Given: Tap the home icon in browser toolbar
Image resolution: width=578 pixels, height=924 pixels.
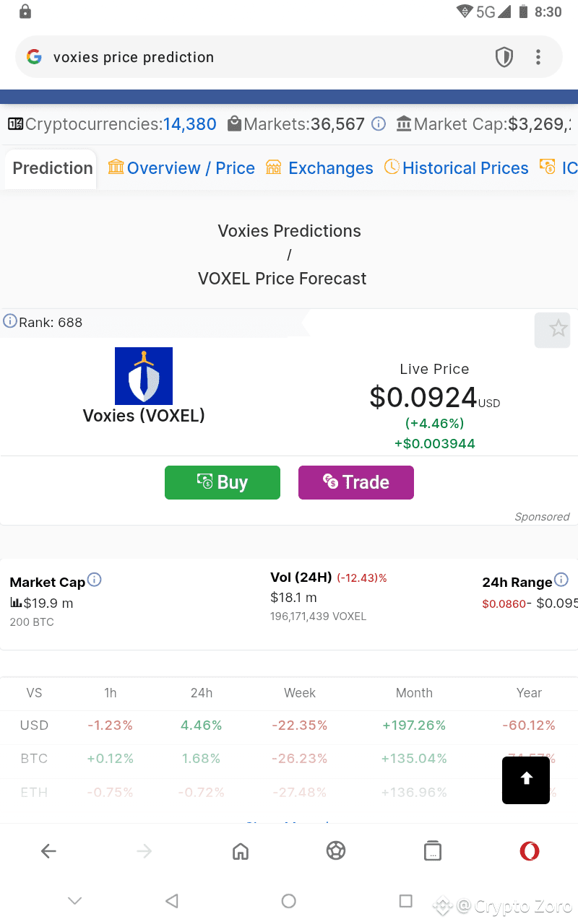Looking at the screenshot, I should (241, 850).
